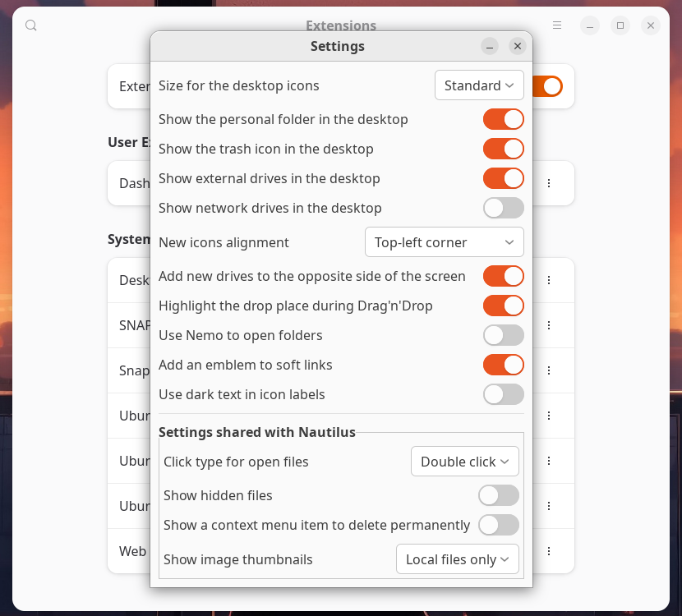Open the Double click type dropdown
Image resolution: width=682 pixels, height=616 pixels.
coord(464,462)
